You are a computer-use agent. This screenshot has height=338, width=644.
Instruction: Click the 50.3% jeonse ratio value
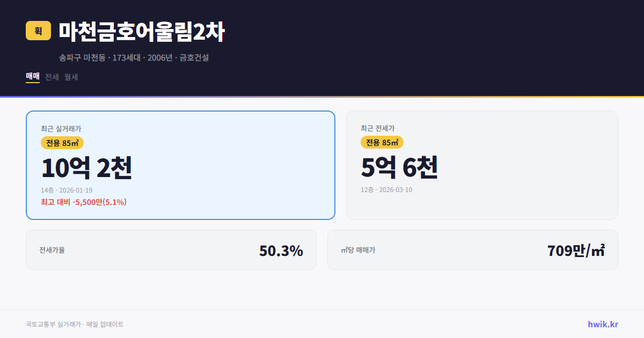281,250
